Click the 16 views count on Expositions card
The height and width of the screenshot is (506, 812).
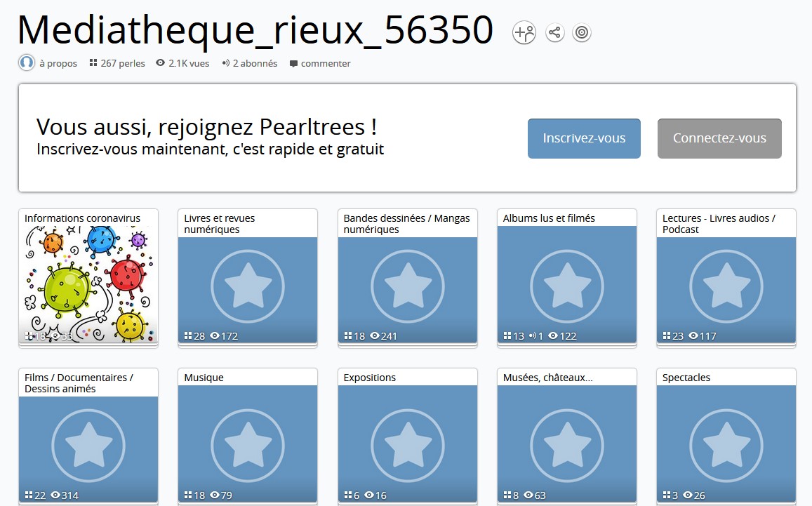[x=375, y=495]
